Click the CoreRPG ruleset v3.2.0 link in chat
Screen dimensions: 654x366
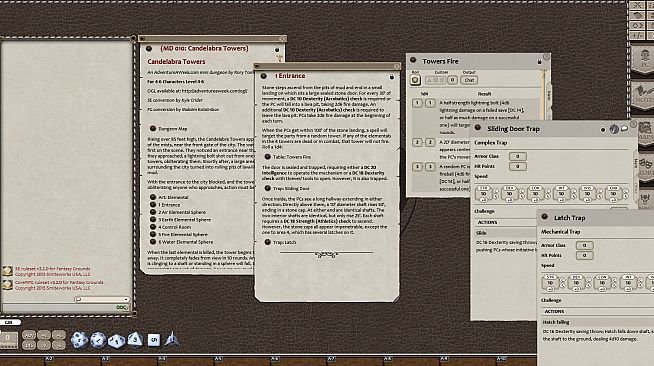point(59,282)
